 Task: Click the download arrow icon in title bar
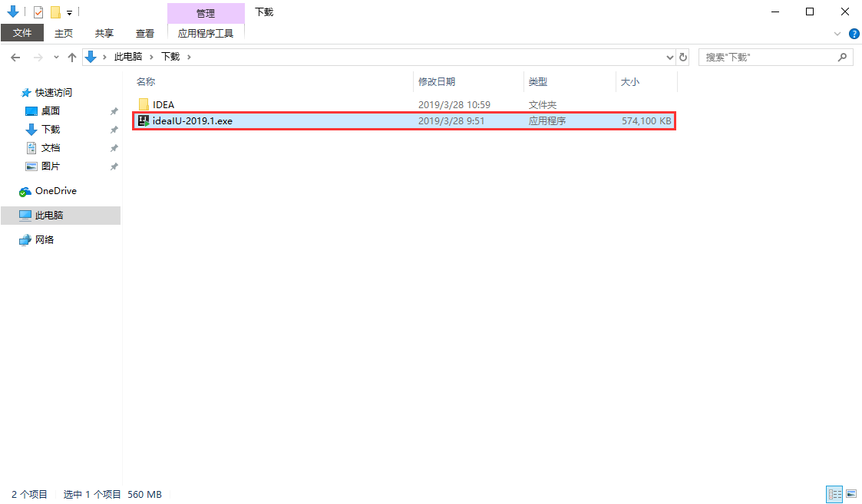12,11
